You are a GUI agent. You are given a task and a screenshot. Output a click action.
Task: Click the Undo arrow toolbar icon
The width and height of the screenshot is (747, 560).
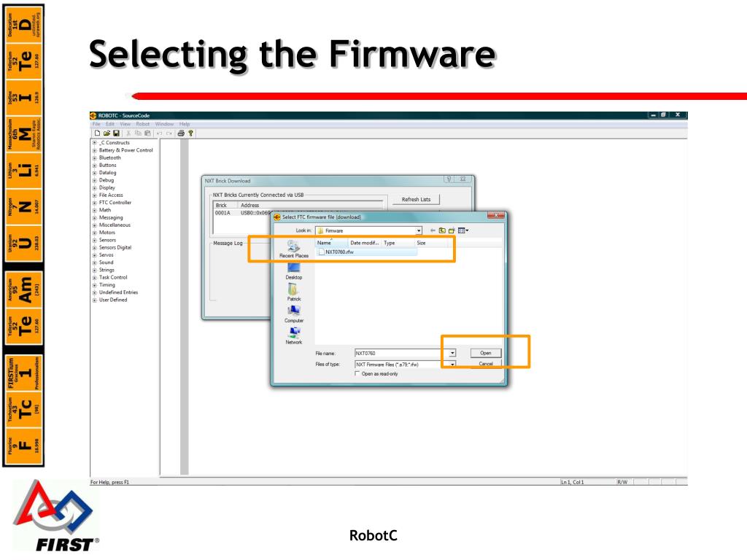(x=159, y=133)
